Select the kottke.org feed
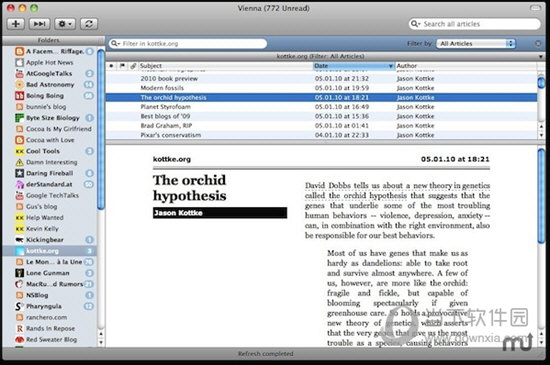Image resolution: width=550 pixels, height=365 pixels. pos(49,251)
